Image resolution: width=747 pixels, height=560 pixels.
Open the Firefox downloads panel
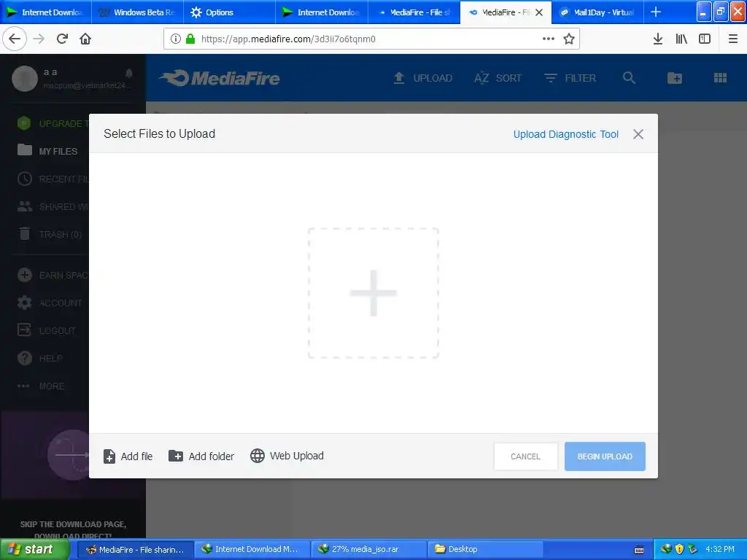[x=658, y=39]
